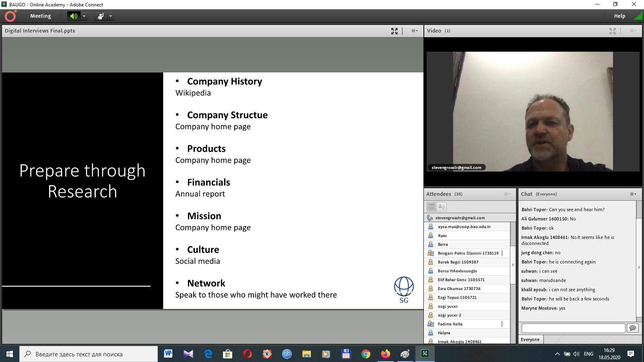Open the speaker options dropdown arrow

[84, 16]
